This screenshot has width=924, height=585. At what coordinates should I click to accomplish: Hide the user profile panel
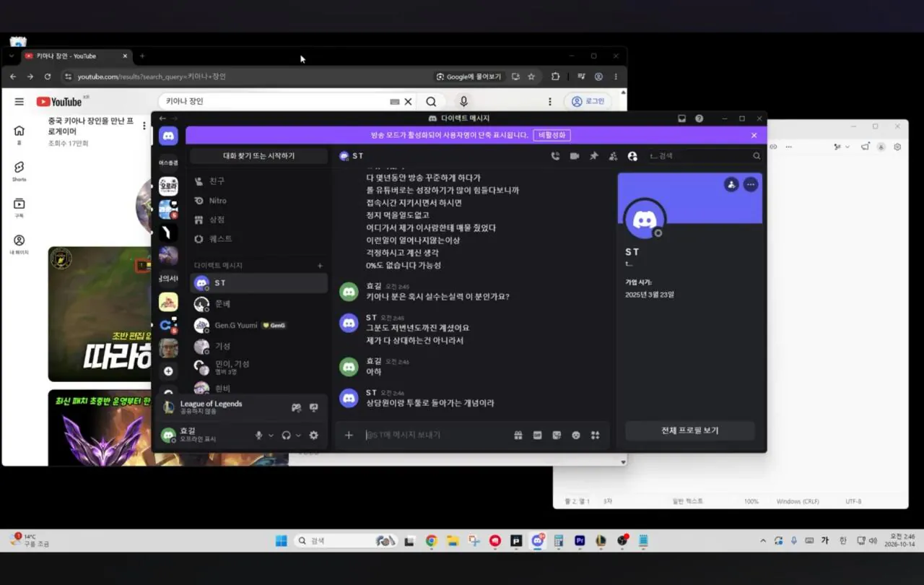pyautogui.click(x=632, y=156)
